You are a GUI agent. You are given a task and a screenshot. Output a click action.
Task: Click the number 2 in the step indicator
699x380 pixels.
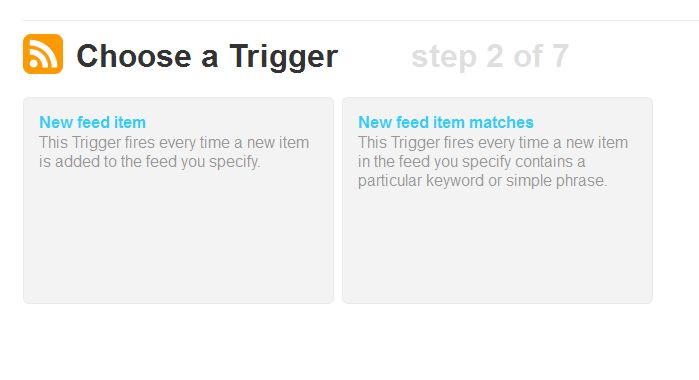[x=495, y=56]
